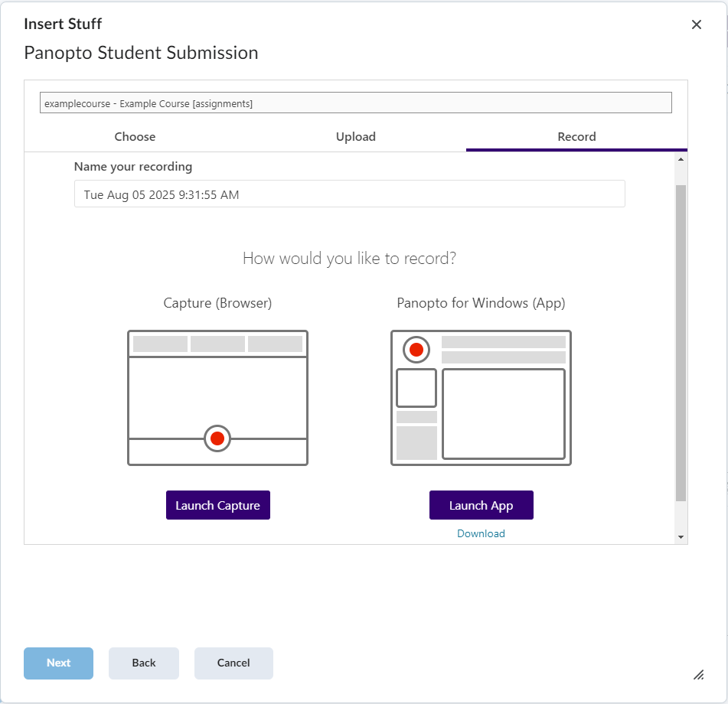
Task: Edit the recording name text field
Action: tap(350, 194)
